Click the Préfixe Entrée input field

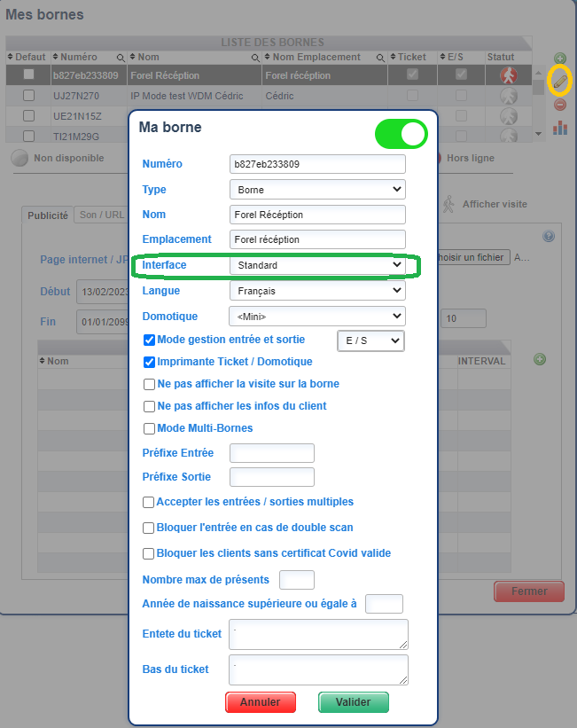pyautogui.click(x=271, y=453)
